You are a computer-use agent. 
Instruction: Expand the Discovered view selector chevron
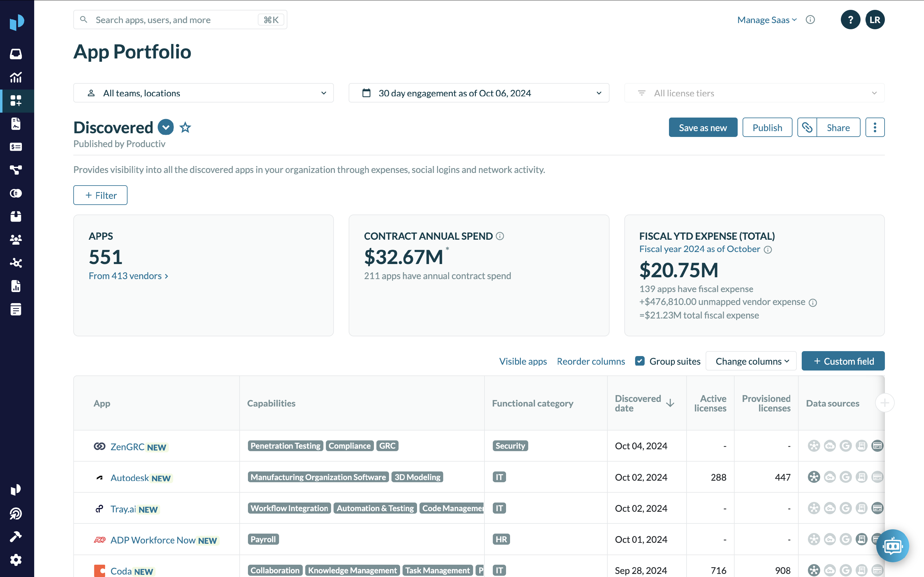coord(166,127)
